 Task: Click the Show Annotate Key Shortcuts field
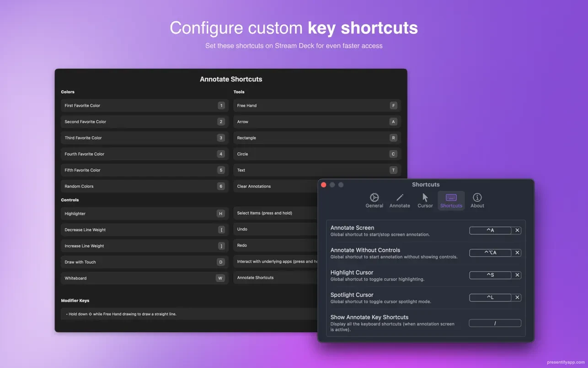[x=495, y=323]
